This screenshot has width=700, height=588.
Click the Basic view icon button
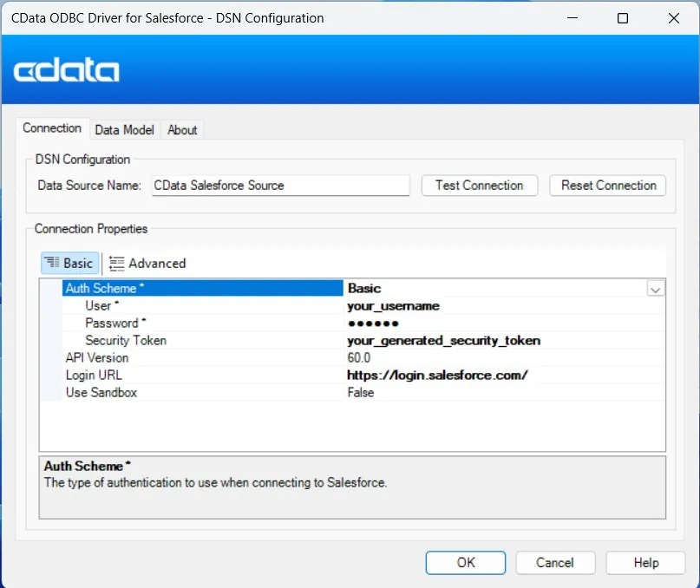[x=70, y=263]
